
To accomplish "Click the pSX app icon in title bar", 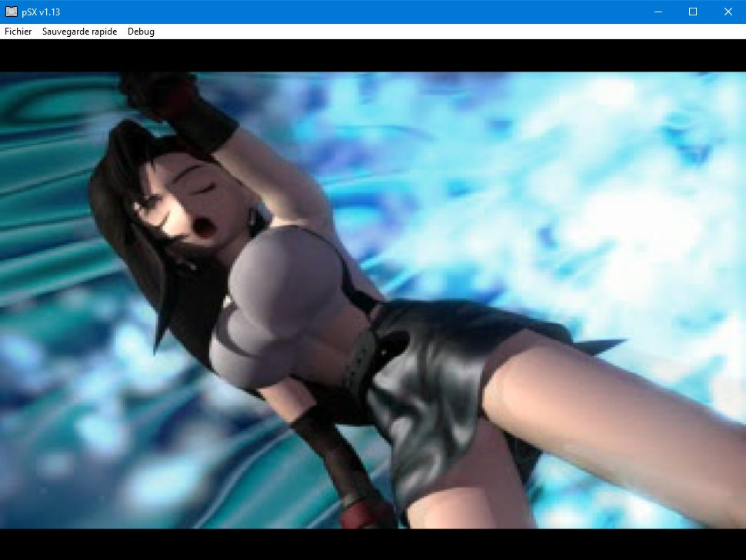I will tap(12, 12).
